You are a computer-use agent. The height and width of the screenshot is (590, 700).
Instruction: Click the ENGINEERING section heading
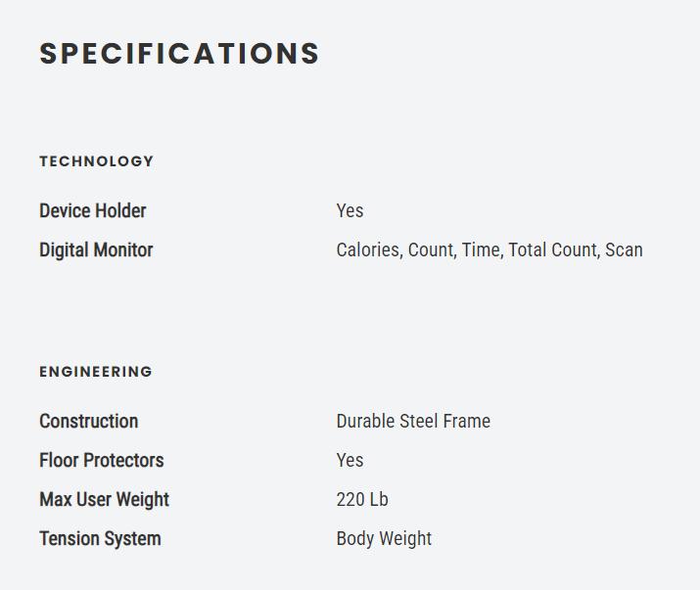[96, 372]
